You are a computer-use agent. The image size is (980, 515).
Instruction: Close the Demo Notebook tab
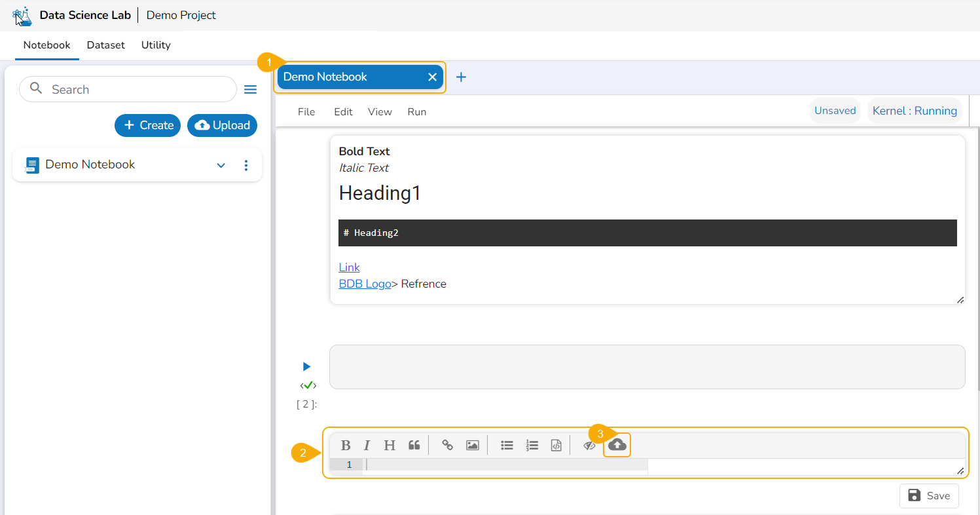tap(432, 77)
